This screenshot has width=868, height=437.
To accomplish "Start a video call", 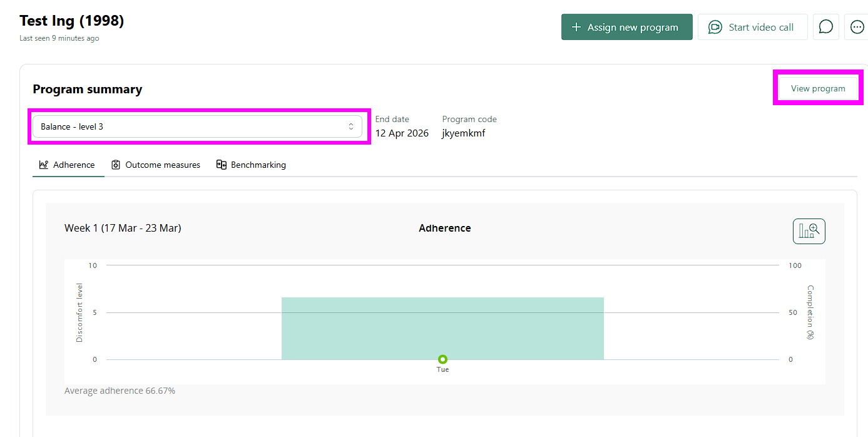I will pos(753,27).
